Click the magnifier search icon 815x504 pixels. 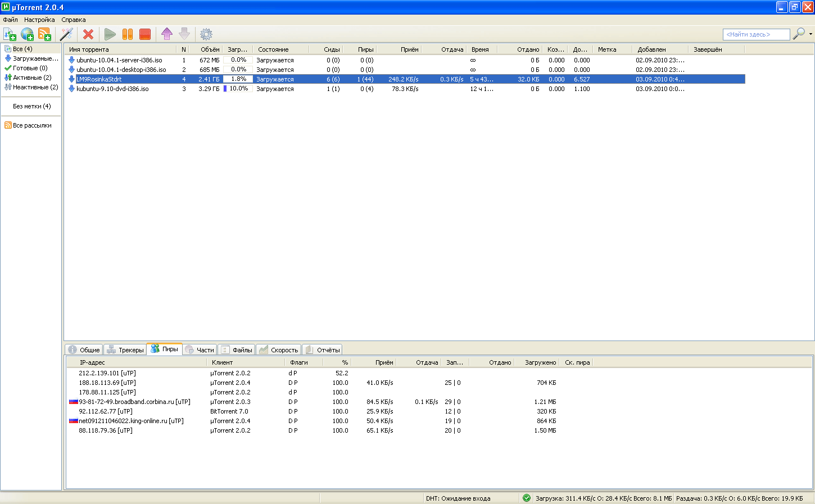[x=798, y=34]
